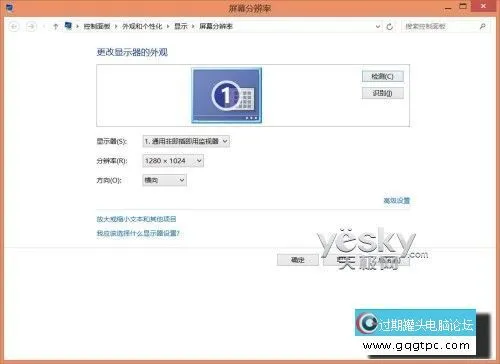Screen dimensions: 500x364
Task: Open 外观和个性化 breadcrumb
Action: pos(142,26)
